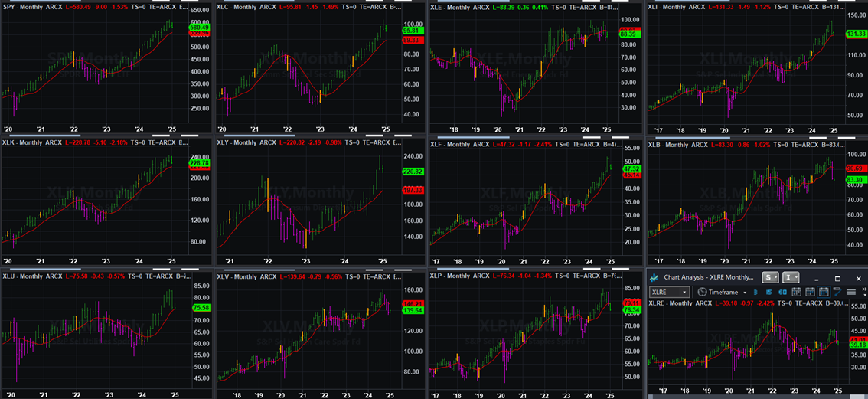
Task: Switch to daily interval using first calendar icon
Action: coord(797,292)
